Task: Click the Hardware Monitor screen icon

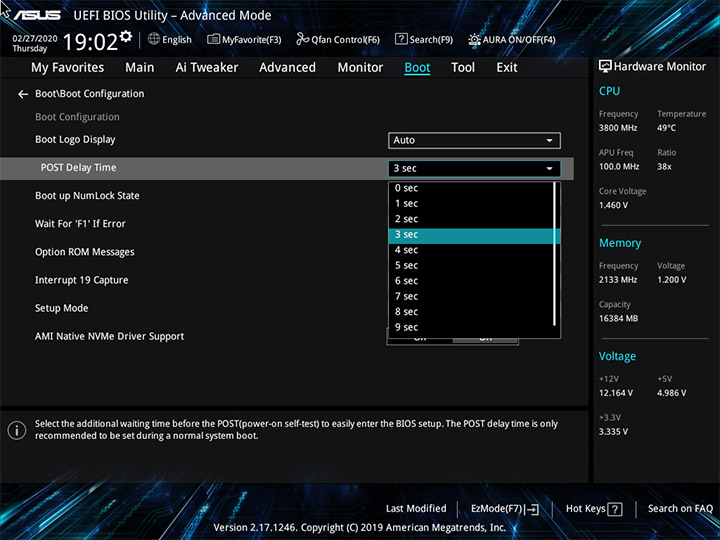Action: [605, 66]
